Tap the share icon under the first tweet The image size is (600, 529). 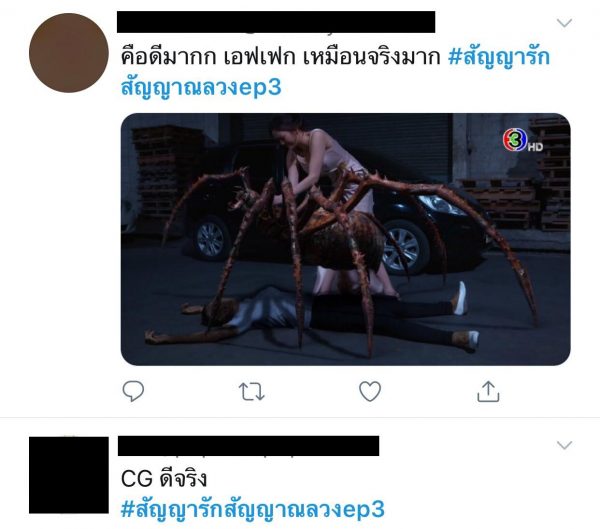[488, 391]
